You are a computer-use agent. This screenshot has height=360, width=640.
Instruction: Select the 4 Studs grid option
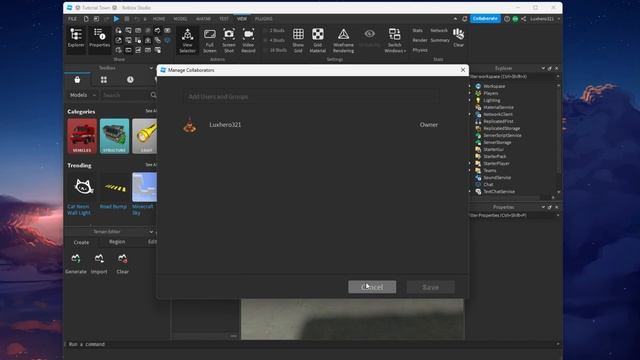(274, 40)
